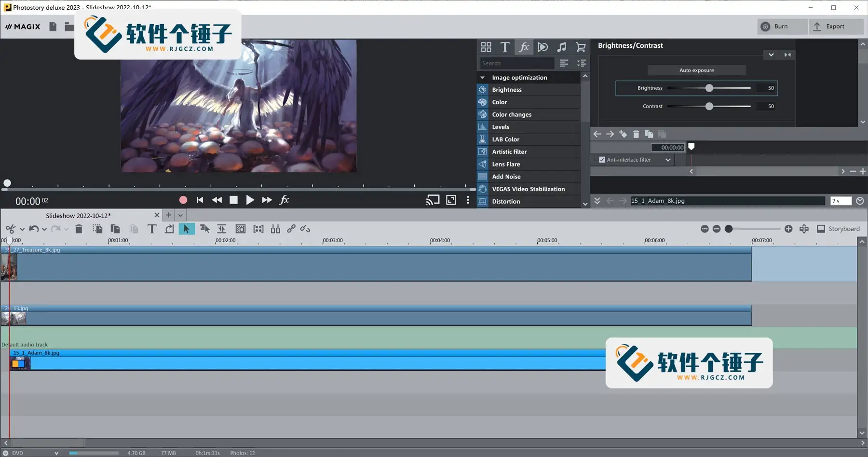Click the 7 s duration field

pyautogui.click(x=841, y=201)
